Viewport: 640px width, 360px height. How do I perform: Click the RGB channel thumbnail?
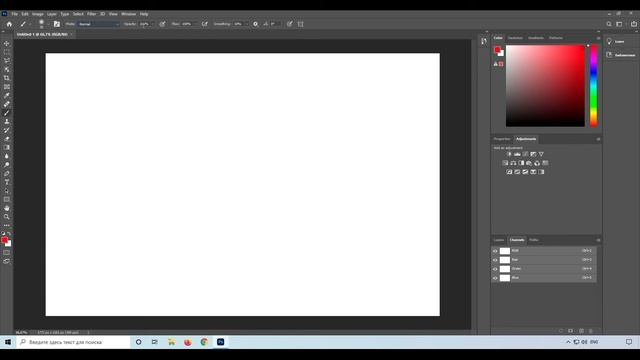click(505, 251)
